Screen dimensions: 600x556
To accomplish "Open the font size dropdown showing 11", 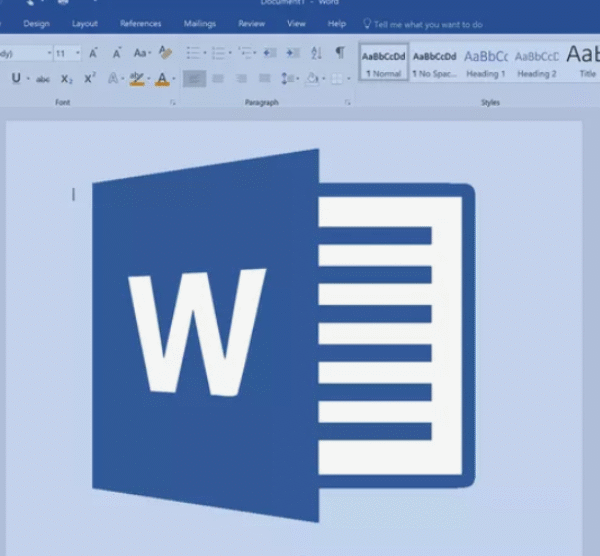I will coord(78,53).
